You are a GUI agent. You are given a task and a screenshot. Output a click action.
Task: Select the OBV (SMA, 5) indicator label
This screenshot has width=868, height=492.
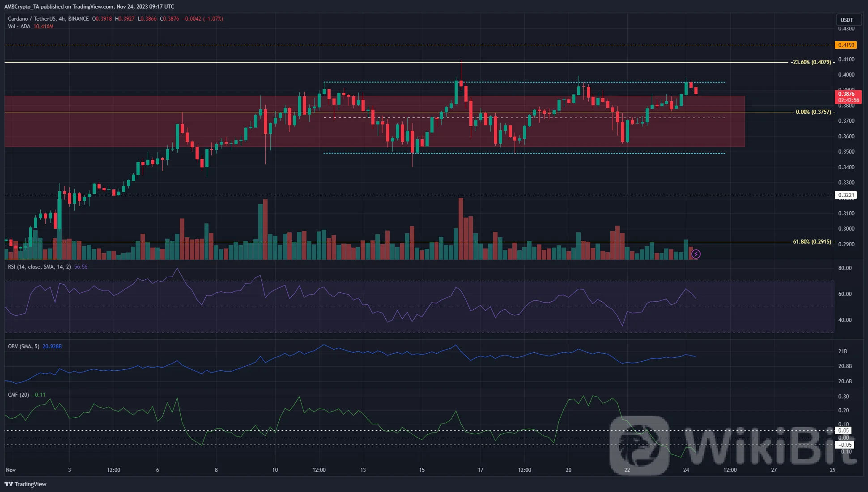(24, 347)
